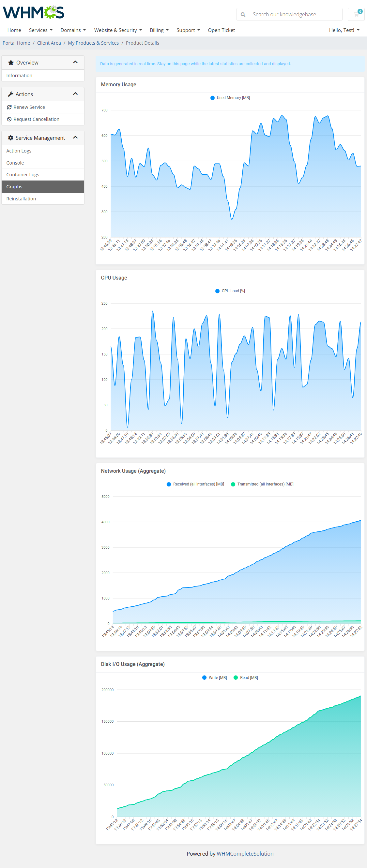Click the Memory Usage chart area
The width and height of the screenshot is (367, 868).
pos(236,174)
